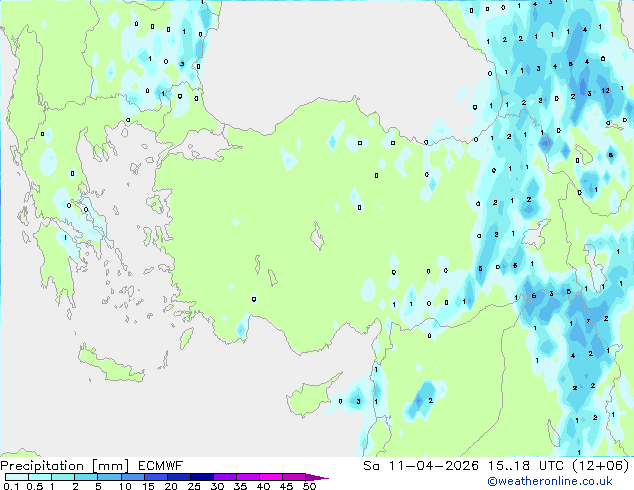634x490 pixels.
Task: Select the 35–40 mm legend swatch
Action: coord(247,477)
